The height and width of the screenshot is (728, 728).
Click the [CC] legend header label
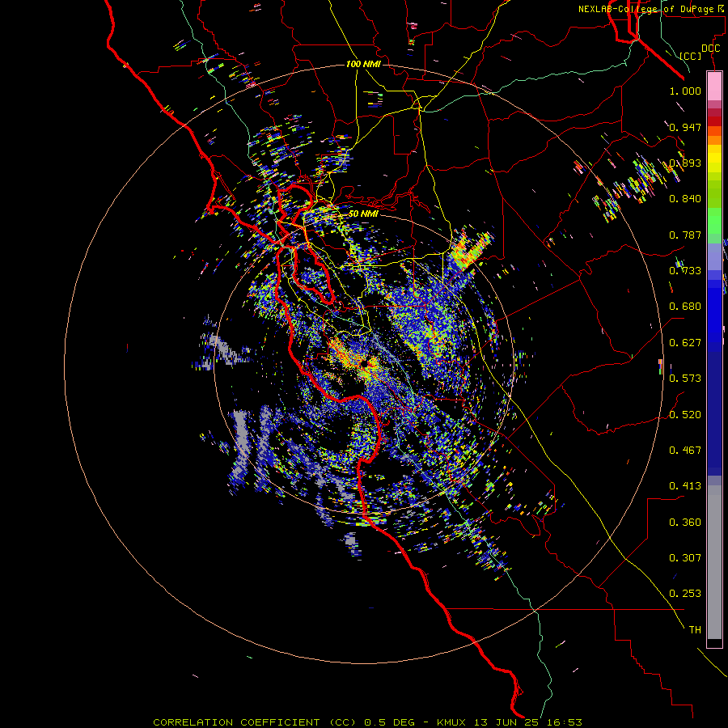(x=690, y=56)
